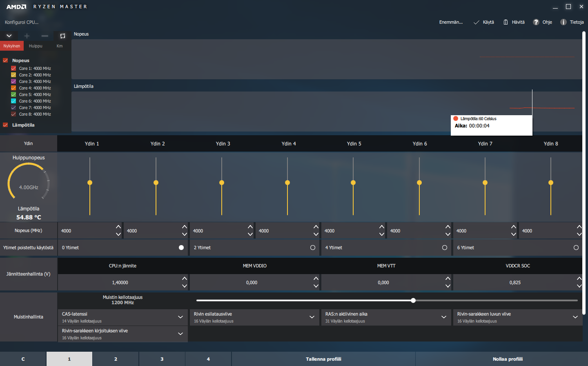Select the 4 Ytimet radio option
This screenshot has width=588, height=366.
point(445,248)
